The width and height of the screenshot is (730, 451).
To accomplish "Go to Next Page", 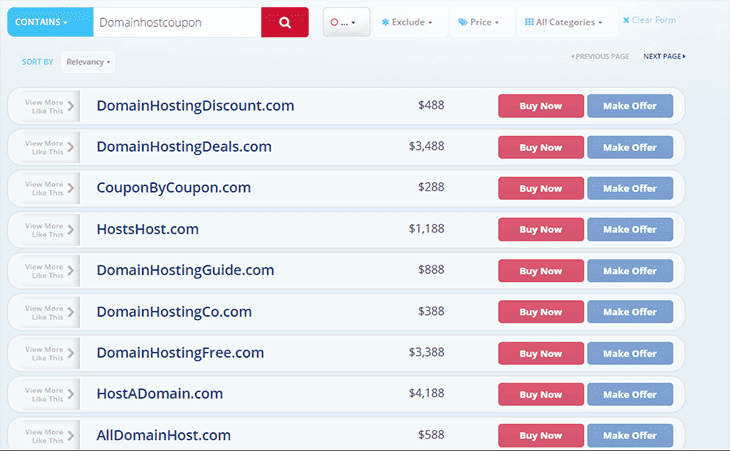I will pos(664,56).
